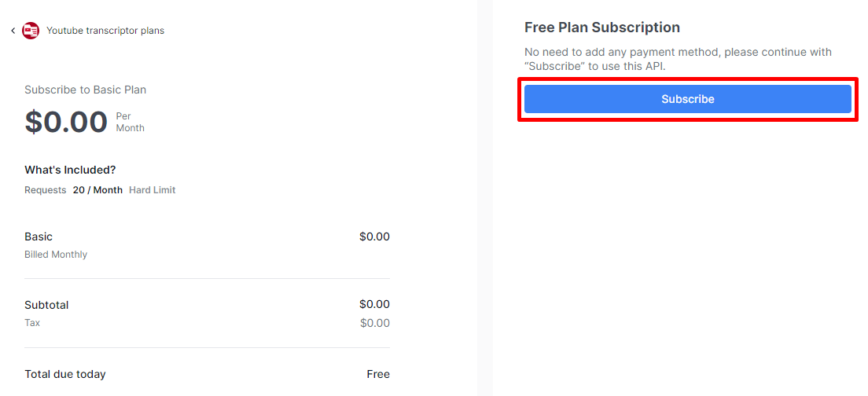Select the What's Included? heading
The image size is (868, 396).
point(70,170)
